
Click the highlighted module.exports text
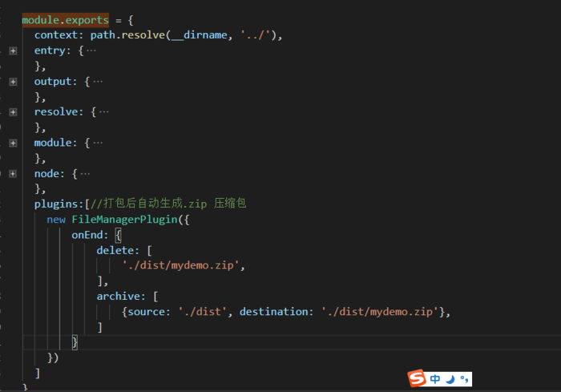point(66,20)
